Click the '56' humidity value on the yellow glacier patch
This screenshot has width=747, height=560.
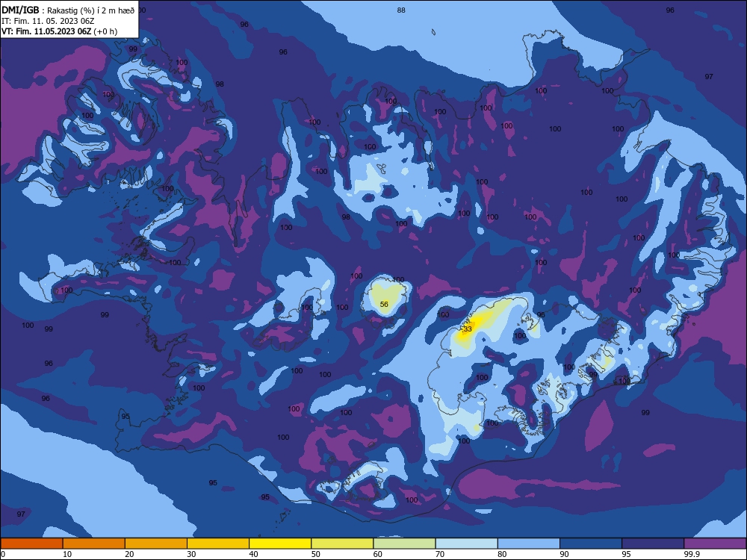click(384, 305)
